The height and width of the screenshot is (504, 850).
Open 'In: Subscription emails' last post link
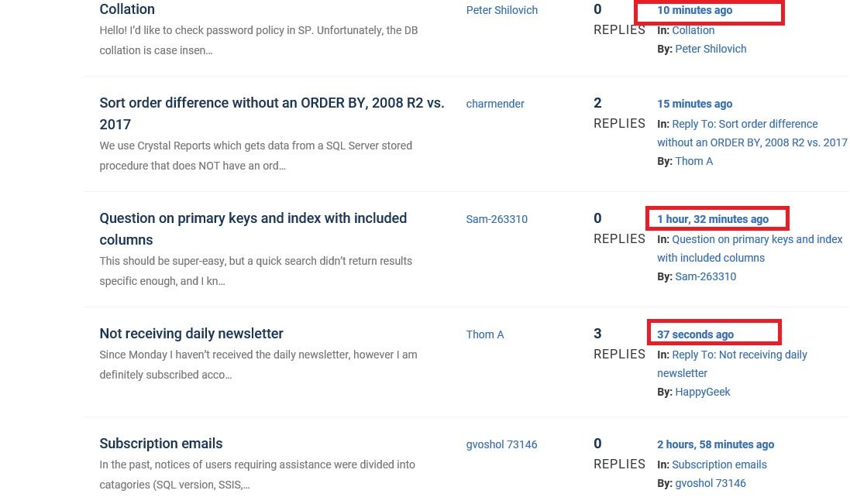[719, 465]
